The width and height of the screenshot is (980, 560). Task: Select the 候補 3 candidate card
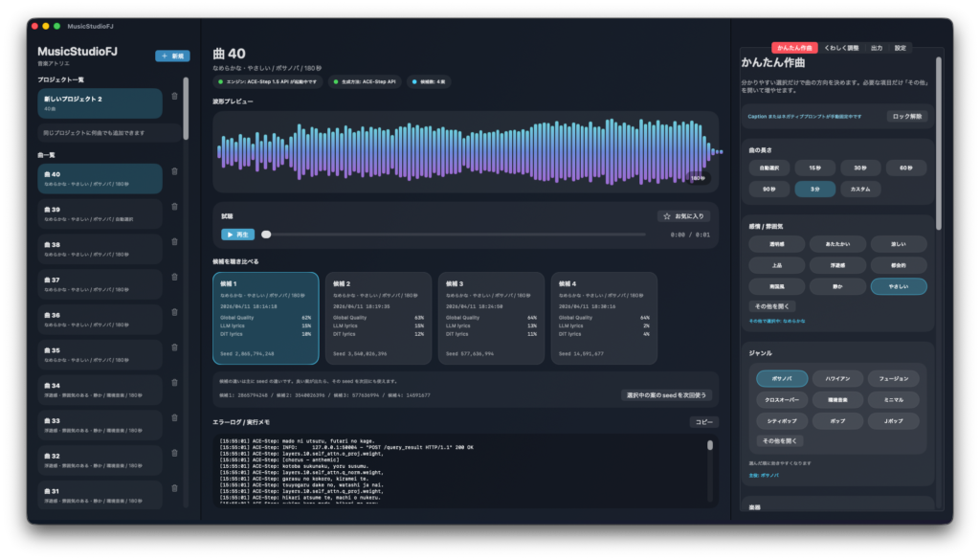[x=491, y=318]
